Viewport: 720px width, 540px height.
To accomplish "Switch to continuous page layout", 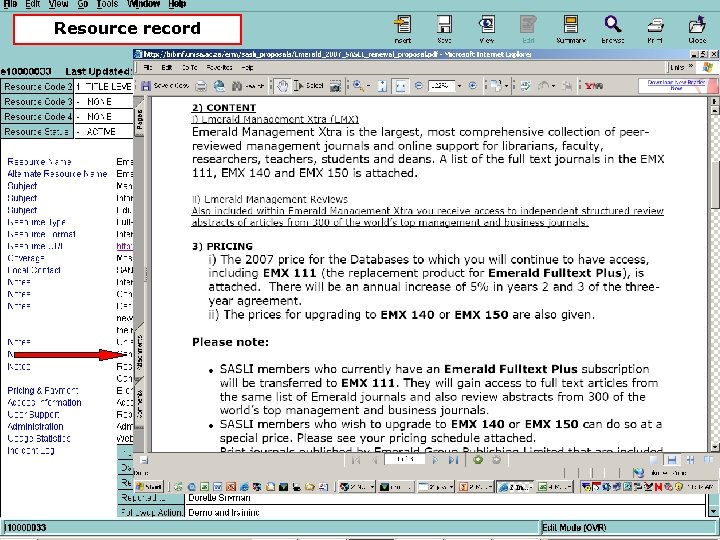I will click(x=672, y=460).
